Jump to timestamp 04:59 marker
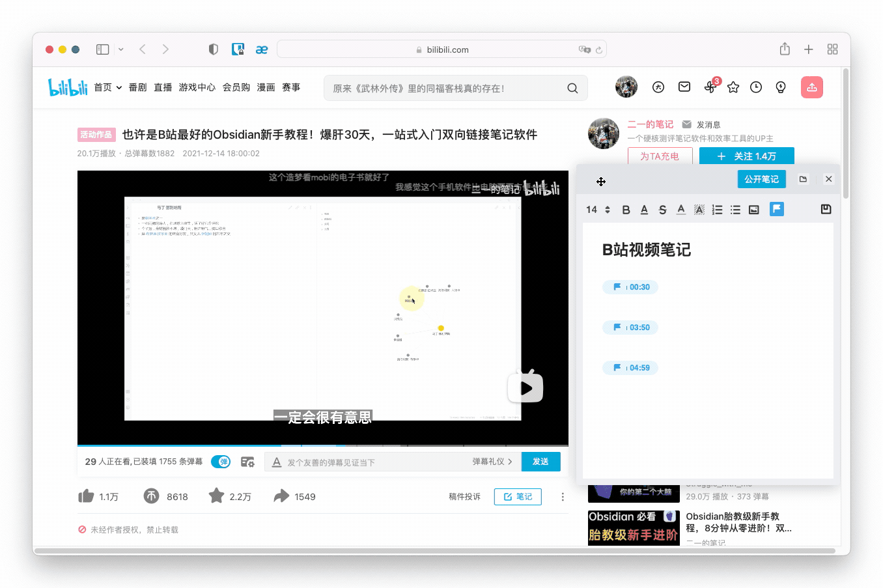883x588 pixels. [630, 368]
